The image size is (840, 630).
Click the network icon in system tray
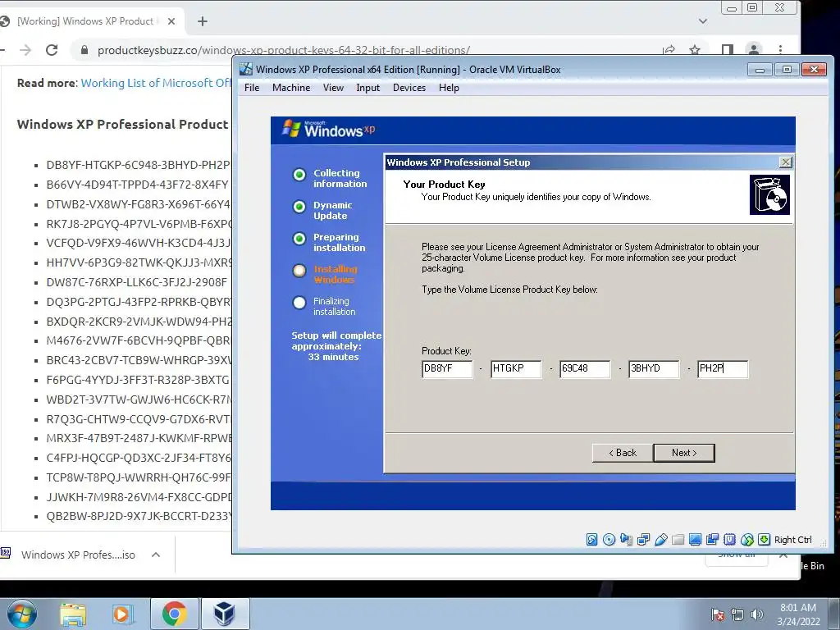pos(737,614)
